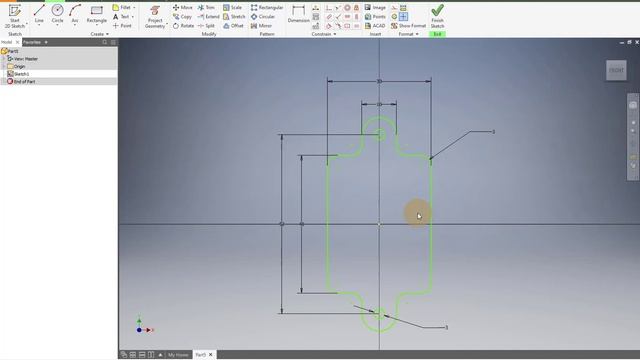Screen dimensions: 640x360
Task: Open the My Home tab
Action: coord(178,355)
